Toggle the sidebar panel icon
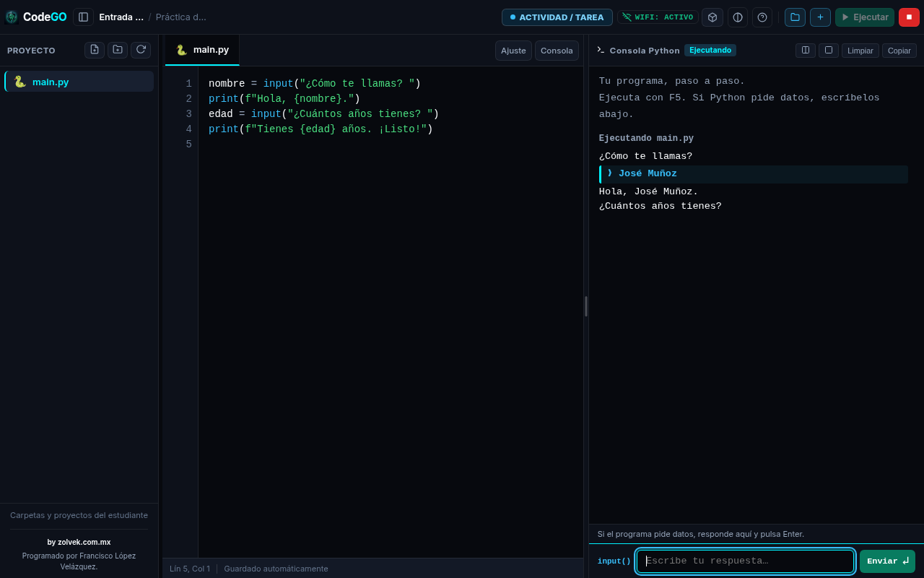Screen dimensions: 924x578 point(83,17)
